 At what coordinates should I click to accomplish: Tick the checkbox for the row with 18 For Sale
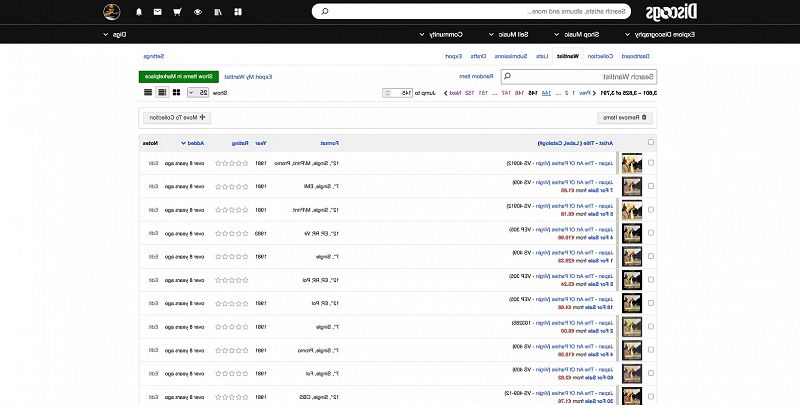click(x=651, y=303)
